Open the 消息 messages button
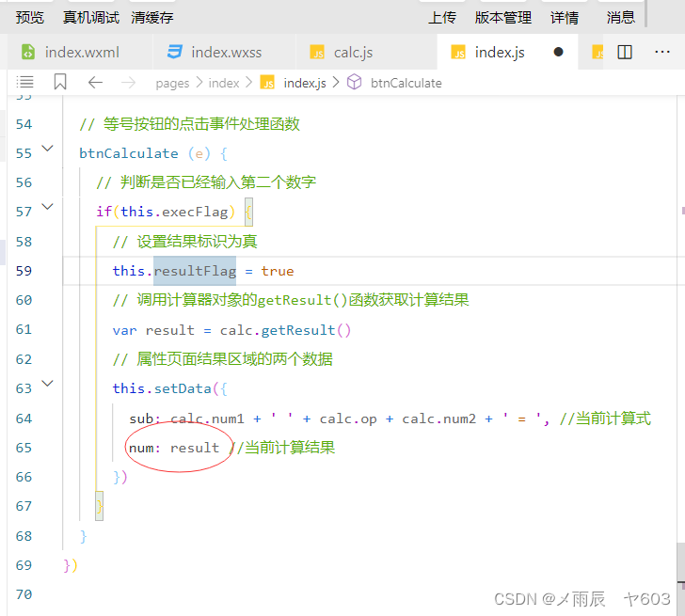 [620, 18]
